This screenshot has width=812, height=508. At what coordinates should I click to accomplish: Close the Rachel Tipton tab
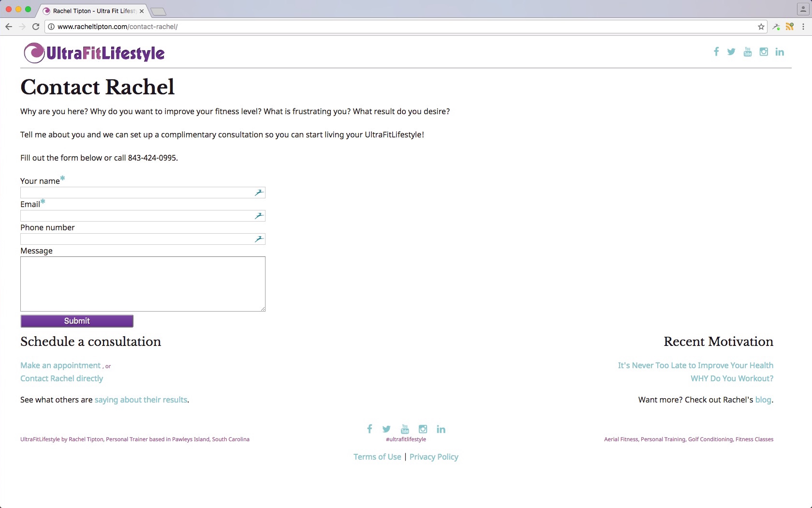coord(142,11)
